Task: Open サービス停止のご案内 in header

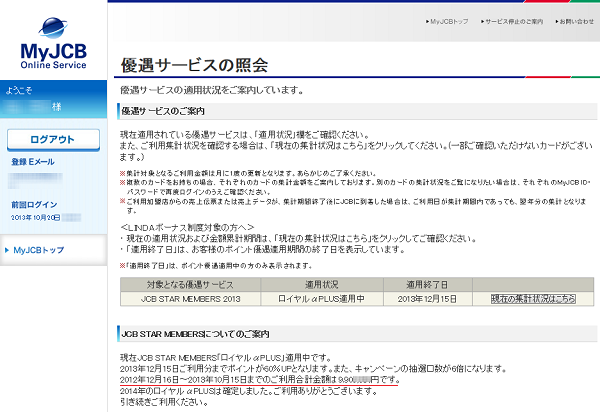Action: [514, 22]
